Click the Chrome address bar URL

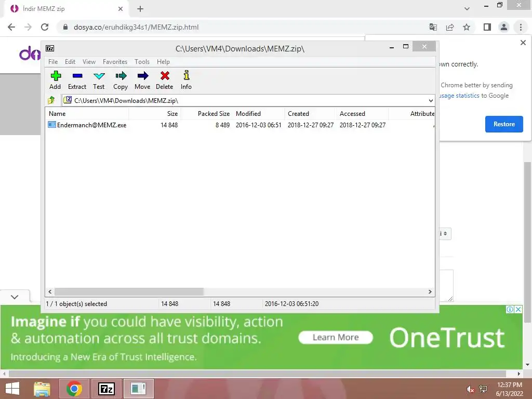pos(136,27)
